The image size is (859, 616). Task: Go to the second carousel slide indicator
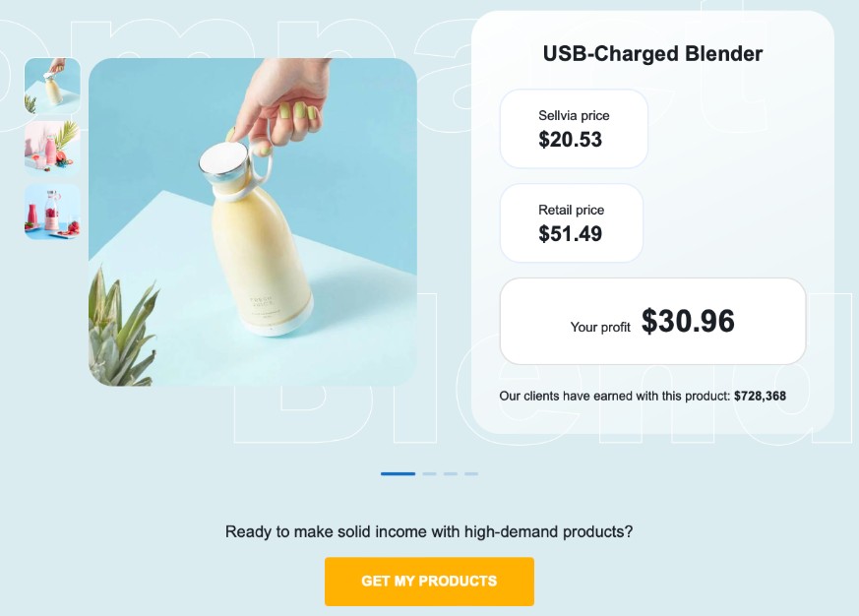(429, 474)
